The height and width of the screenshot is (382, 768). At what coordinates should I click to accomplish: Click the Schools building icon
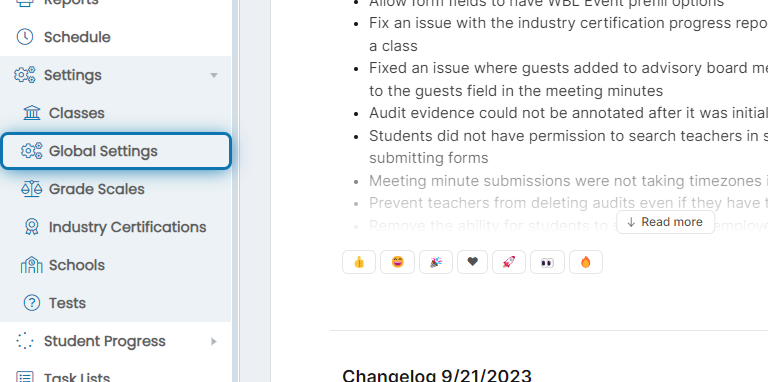click(32, 265)
